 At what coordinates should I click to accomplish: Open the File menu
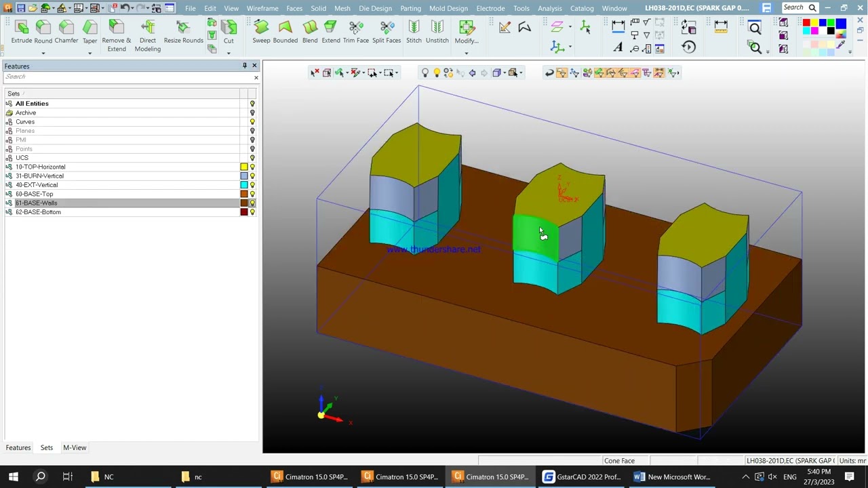point(190,8)
